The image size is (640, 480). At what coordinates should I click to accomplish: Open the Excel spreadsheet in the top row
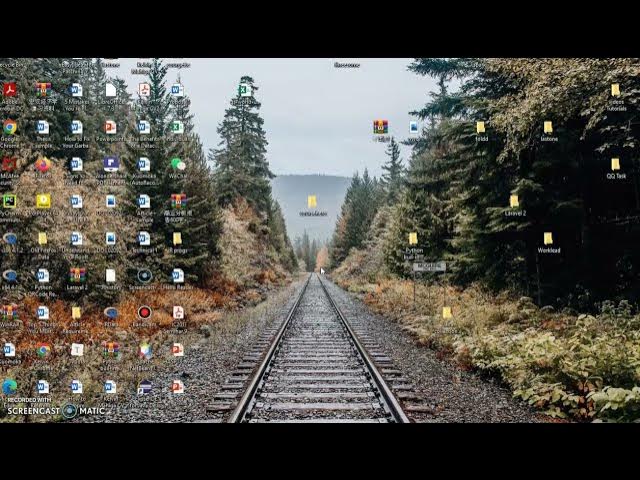[x=244, y=90]
